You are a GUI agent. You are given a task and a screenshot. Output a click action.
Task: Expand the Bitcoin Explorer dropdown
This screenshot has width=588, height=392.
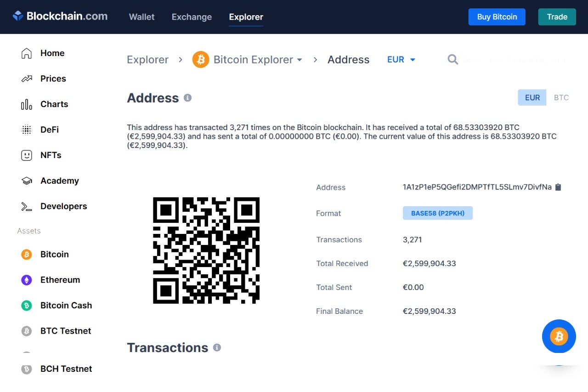(x=300, y=60)
